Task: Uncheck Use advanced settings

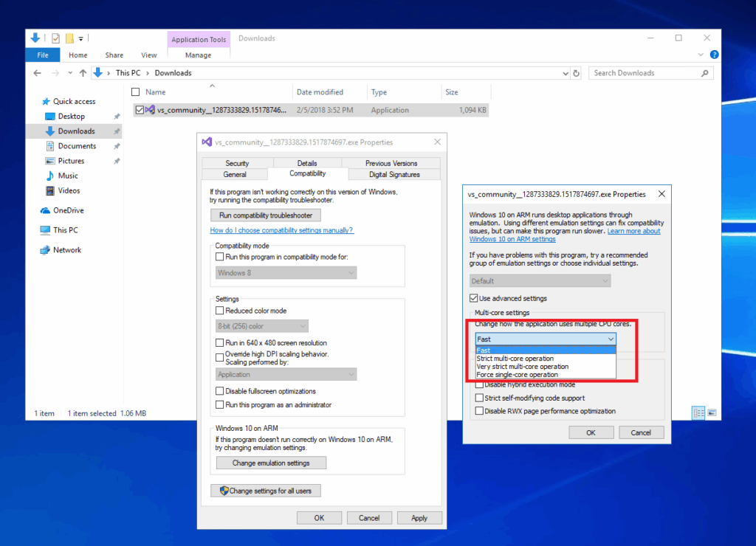Action: point(474,298)
